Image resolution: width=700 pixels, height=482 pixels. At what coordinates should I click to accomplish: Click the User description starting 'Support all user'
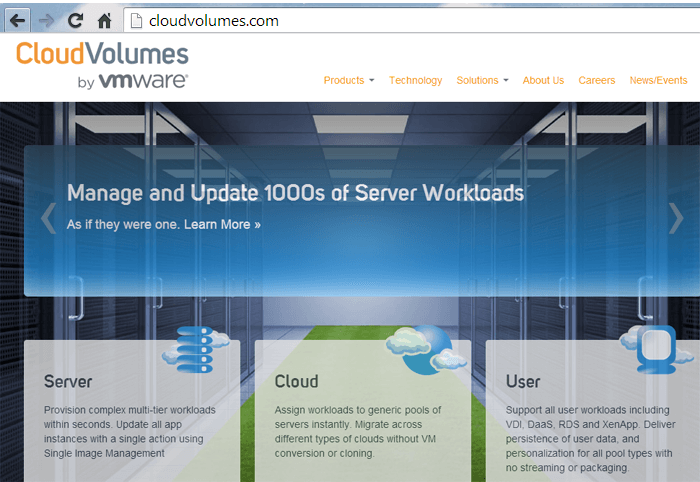click(590, 439)
